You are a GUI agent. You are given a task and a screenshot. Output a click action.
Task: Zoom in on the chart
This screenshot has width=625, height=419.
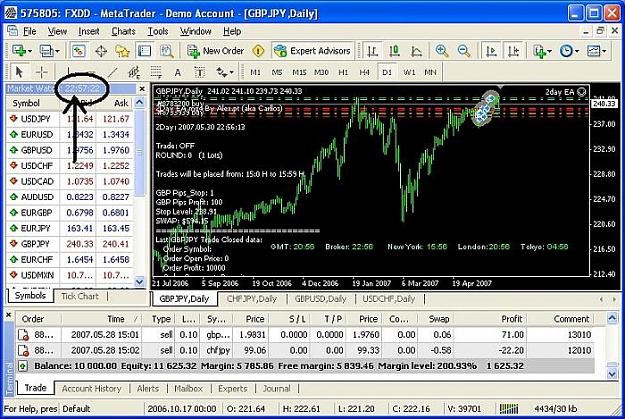click(442, 51)
